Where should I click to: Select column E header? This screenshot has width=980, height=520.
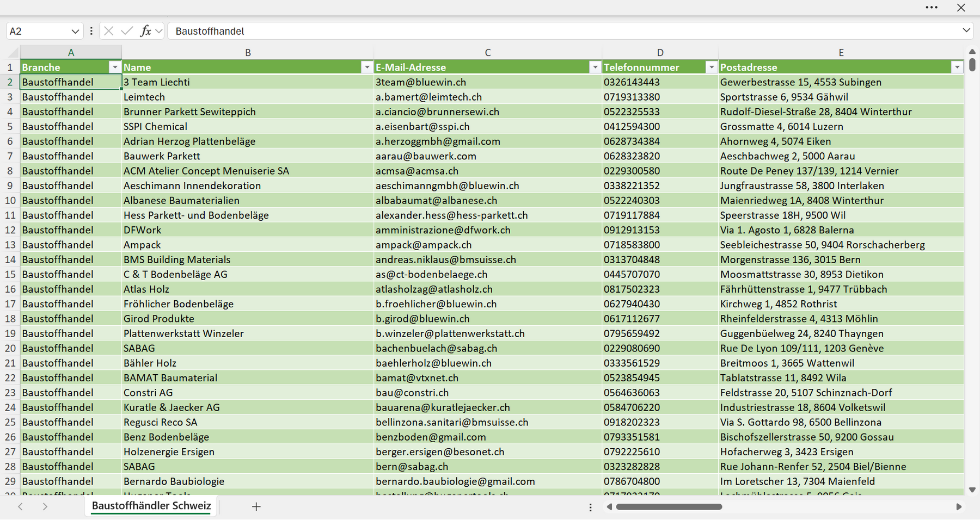tap(841, 52)
